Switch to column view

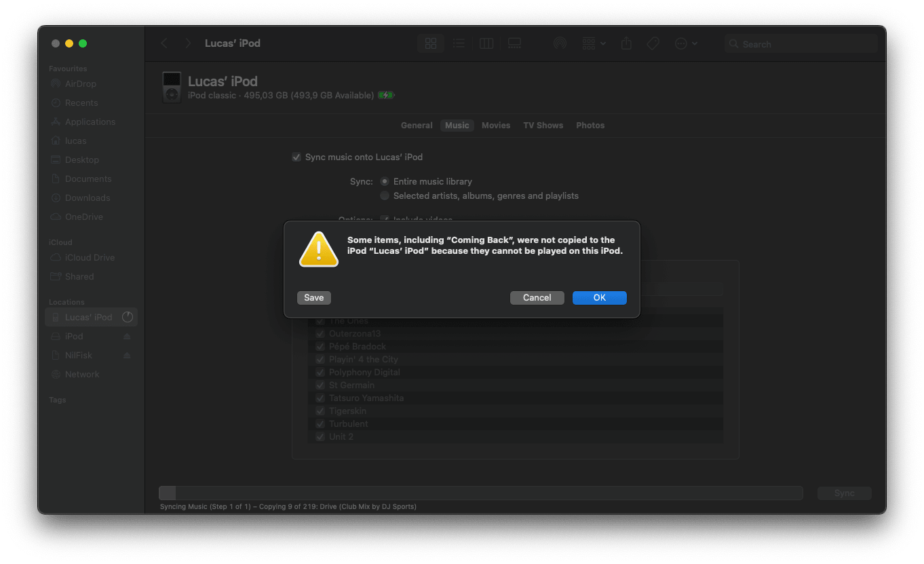[x=486, y=43]
